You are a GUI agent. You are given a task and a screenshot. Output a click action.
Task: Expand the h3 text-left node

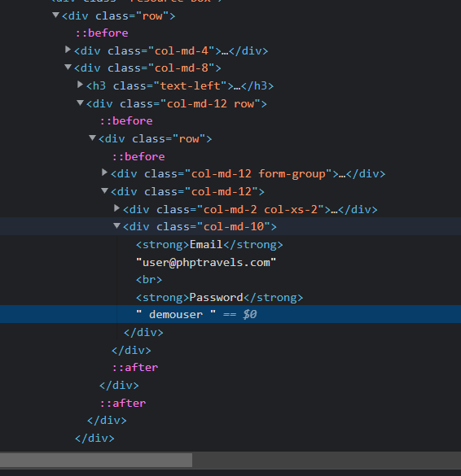tap(80, 85)
